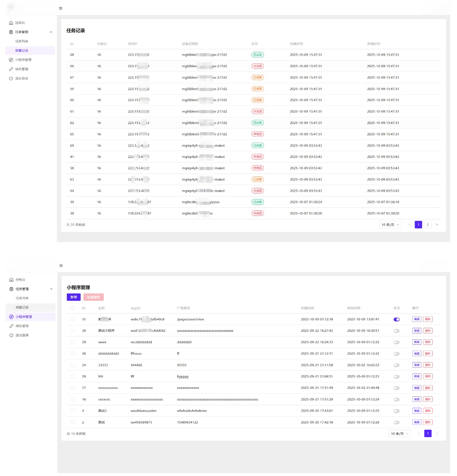Click the hamburger menu icon above 小程序管理

click(x=61, y=266)
